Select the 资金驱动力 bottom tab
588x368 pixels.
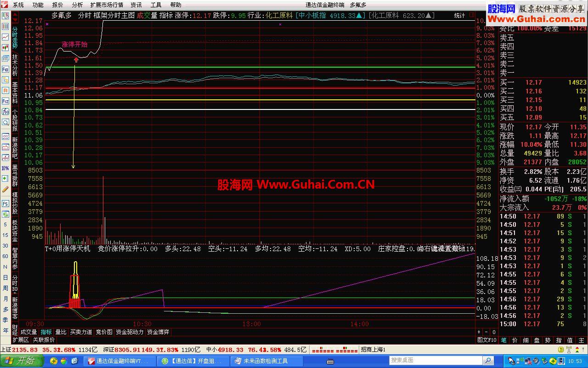pos(130,332)
